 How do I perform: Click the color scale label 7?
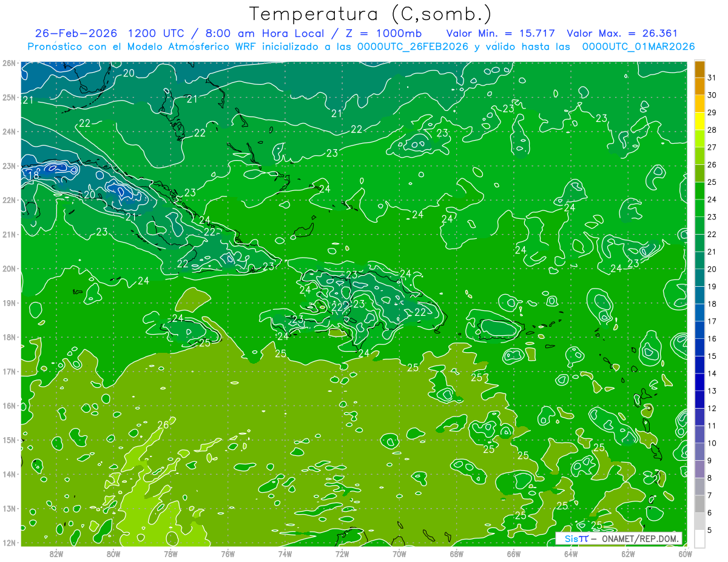pos(710,495)
